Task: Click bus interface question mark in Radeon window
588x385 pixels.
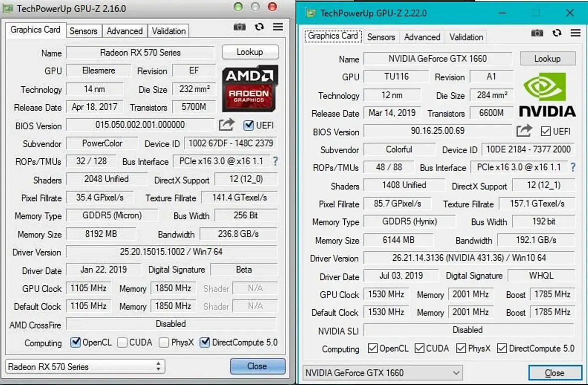Action: [275, 162]
